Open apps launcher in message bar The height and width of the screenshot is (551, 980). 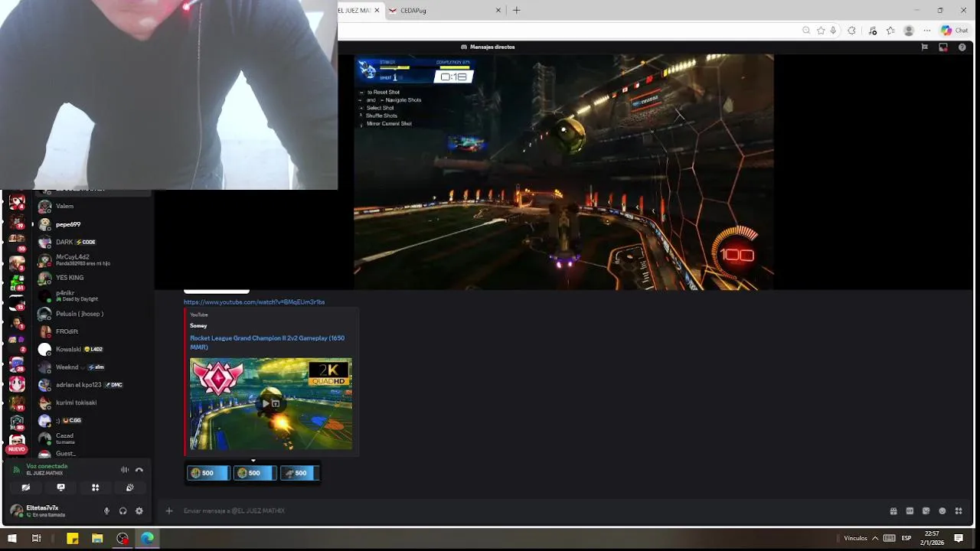pyautogui.click(x=959, y=510)
